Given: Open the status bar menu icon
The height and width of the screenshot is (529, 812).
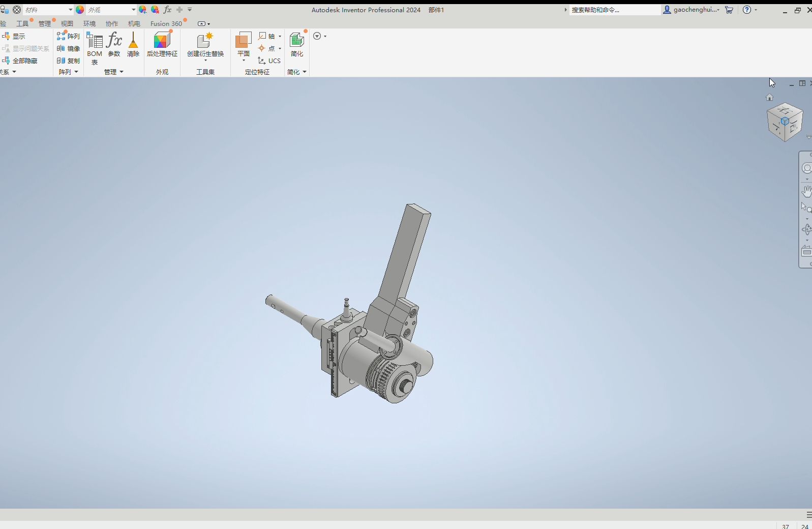Looking at the screenshot, I should click(x=809, y=515).
